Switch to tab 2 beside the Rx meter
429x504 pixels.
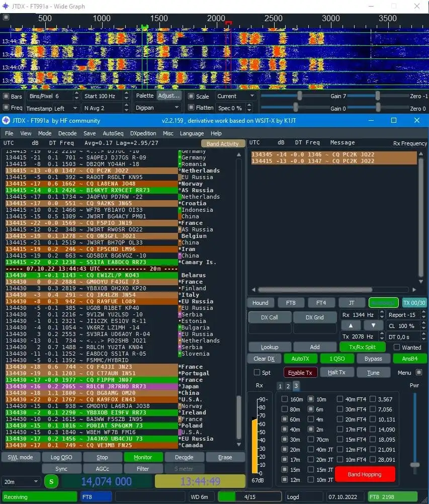(x=288, y=386)
